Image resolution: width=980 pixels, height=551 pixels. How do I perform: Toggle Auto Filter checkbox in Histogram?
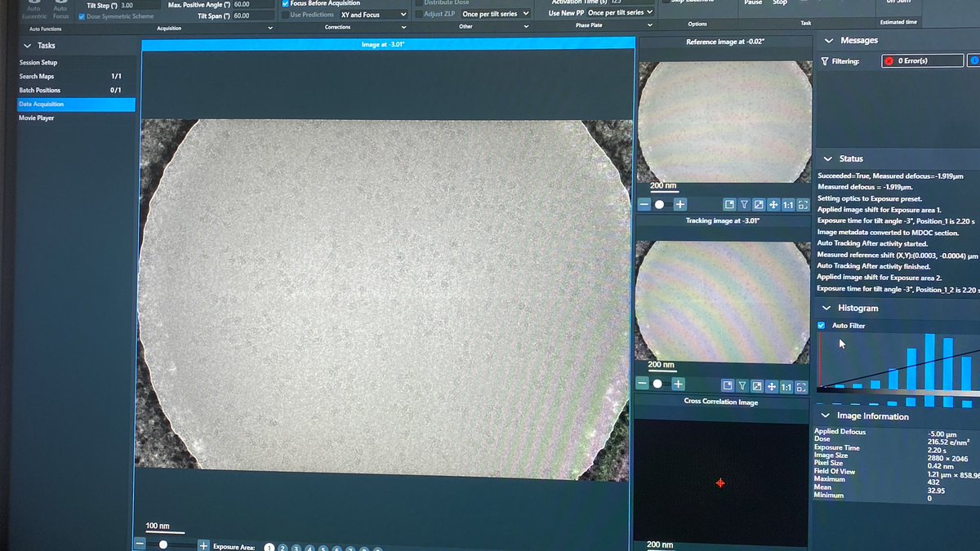tap(822, 325)
